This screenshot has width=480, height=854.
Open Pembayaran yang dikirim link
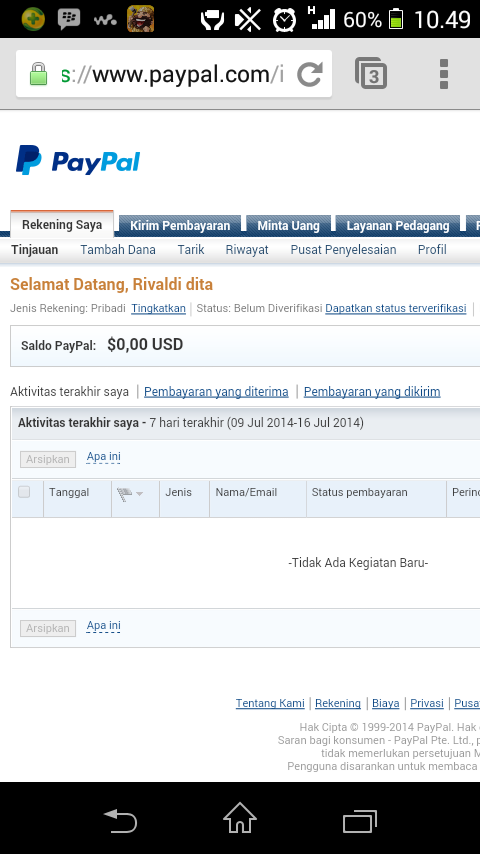[x=372, y=392]
